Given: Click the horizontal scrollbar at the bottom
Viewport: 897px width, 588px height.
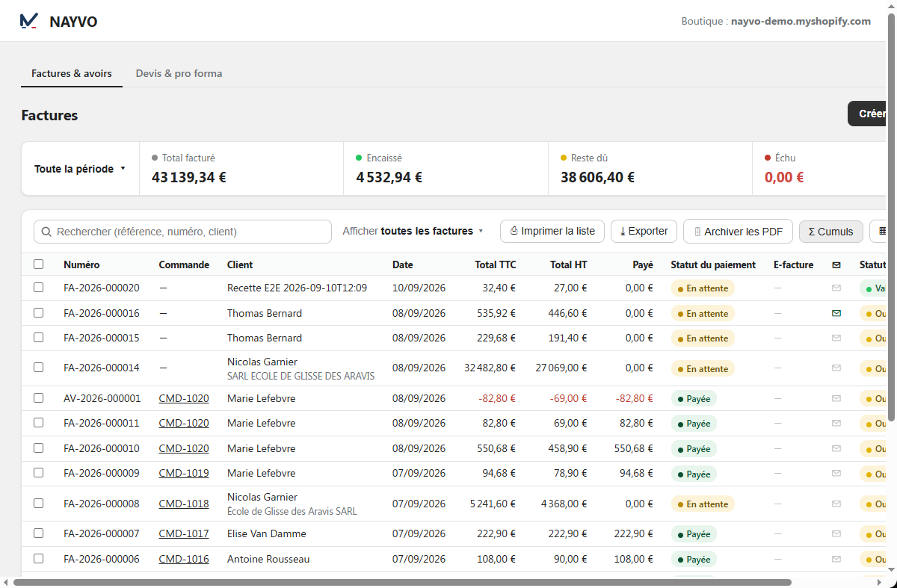Looking at the screenshot, I should (402, 582).
